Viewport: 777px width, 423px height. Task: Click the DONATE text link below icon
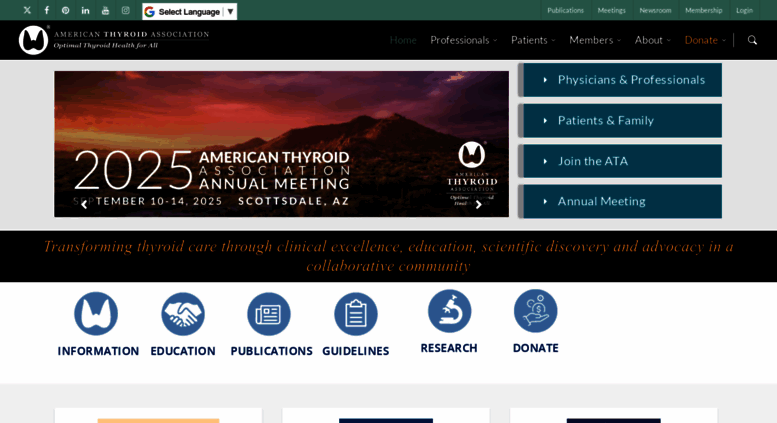point(536,348)
